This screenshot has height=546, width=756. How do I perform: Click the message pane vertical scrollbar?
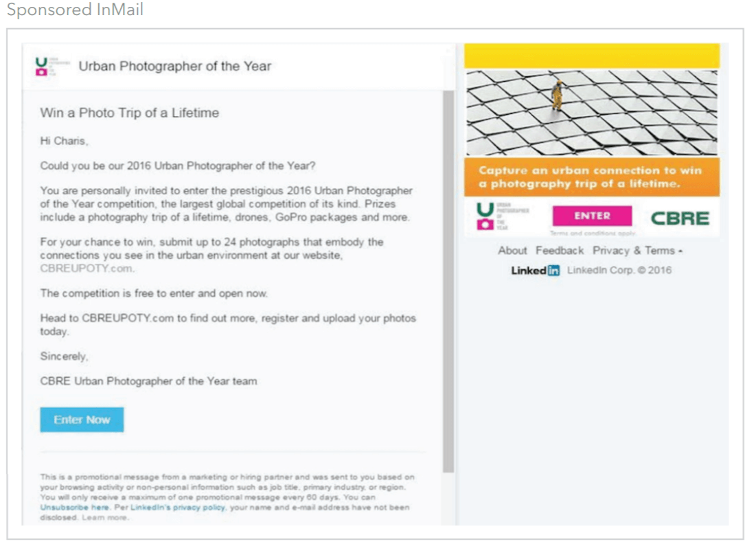pyautogui.click(x=448, y=282)
